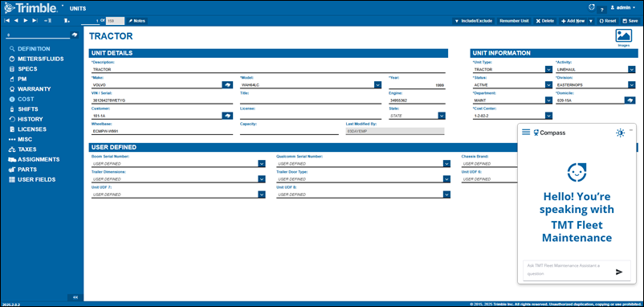Collapse the left sidebar panel

(x=75, y=297)
